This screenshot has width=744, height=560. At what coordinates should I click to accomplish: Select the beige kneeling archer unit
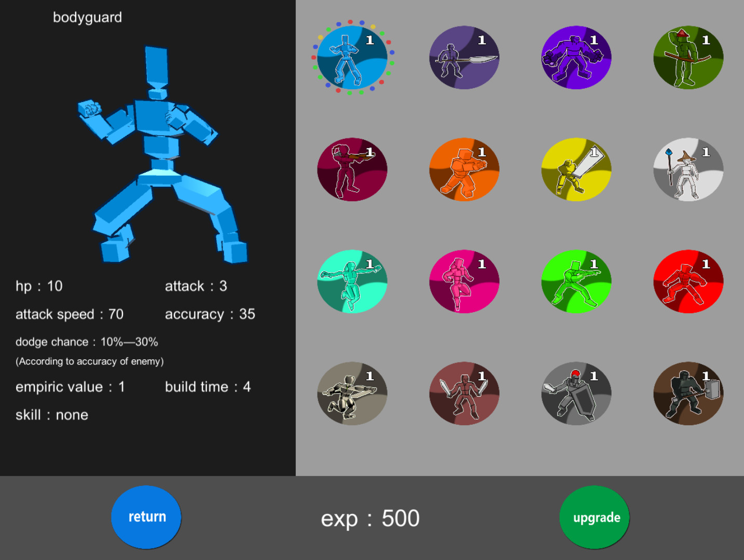click(x=352, y=394)
